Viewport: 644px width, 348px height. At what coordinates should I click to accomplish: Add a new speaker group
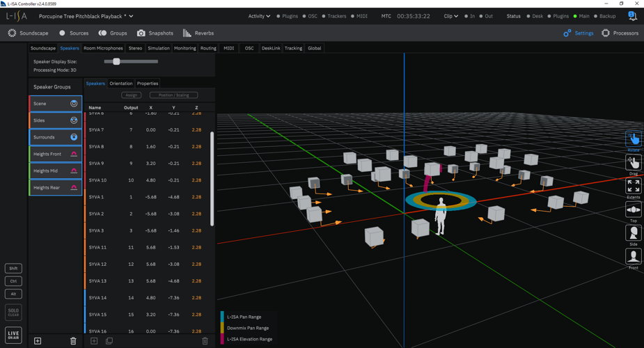(x=38, y=340)
